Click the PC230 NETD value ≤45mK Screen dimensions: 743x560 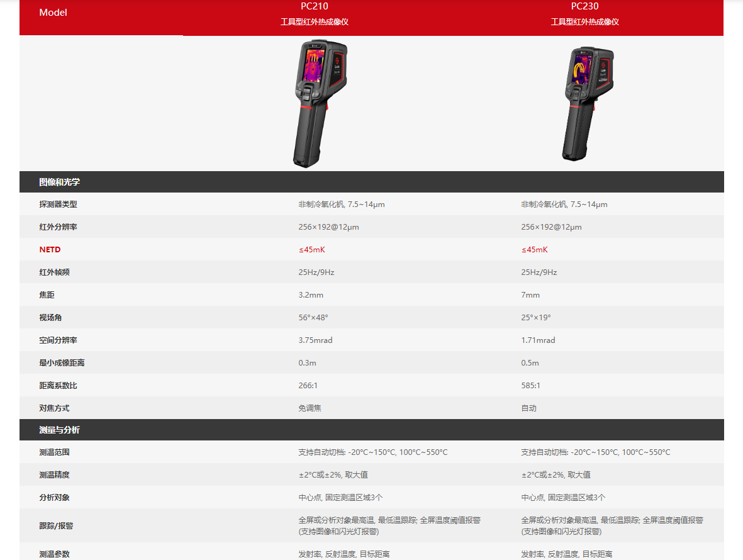click(x=535, y=250)
